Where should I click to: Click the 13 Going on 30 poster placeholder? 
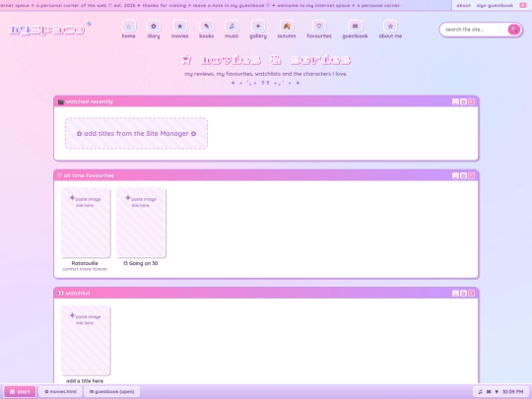point(141,223)
